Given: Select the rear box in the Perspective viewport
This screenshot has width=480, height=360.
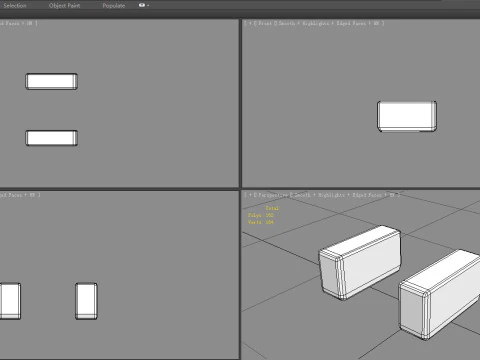Looking at the screenshot, I should 360,262.
